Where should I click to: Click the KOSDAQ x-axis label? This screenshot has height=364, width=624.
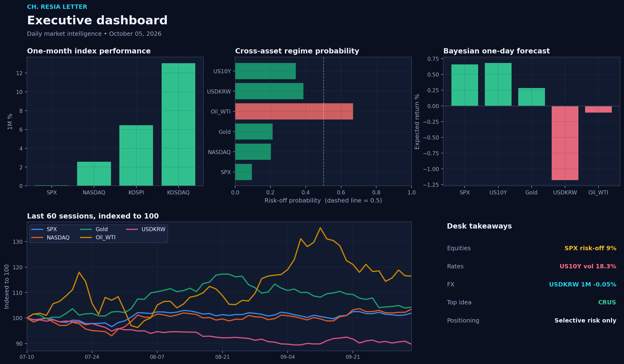178,192
